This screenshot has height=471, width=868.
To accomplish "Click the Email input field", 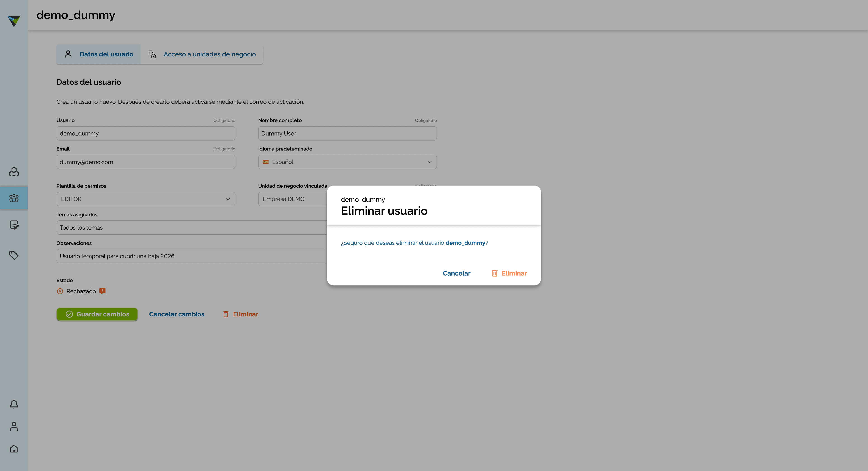I will pos(146,162).
